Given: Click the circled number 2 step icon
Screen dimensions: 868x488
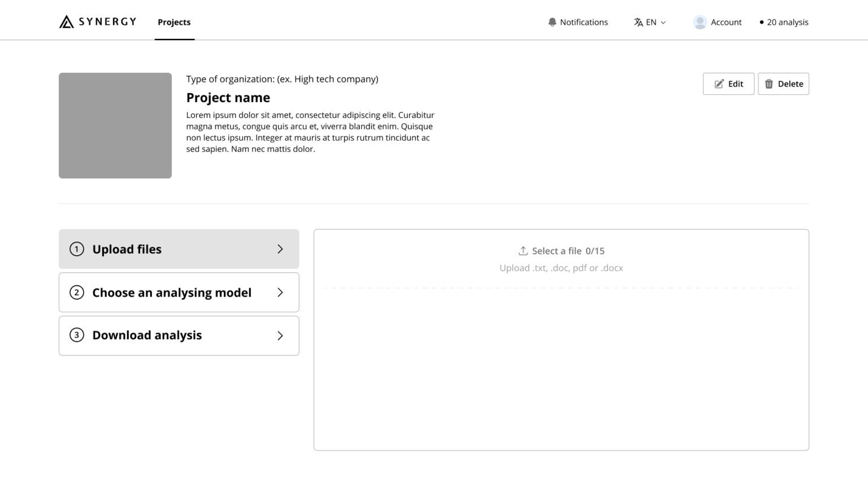Looking at the screenshot, I should 77,293.
